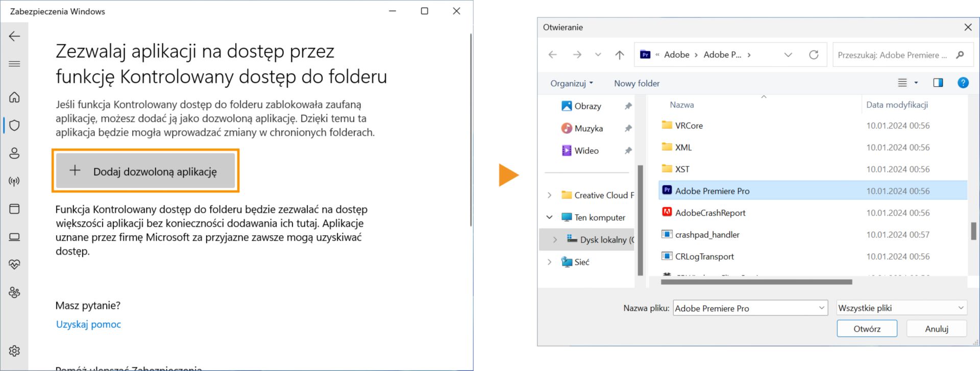Click Otwórz button
Viewport: 980px width, 371px height.
867,329
